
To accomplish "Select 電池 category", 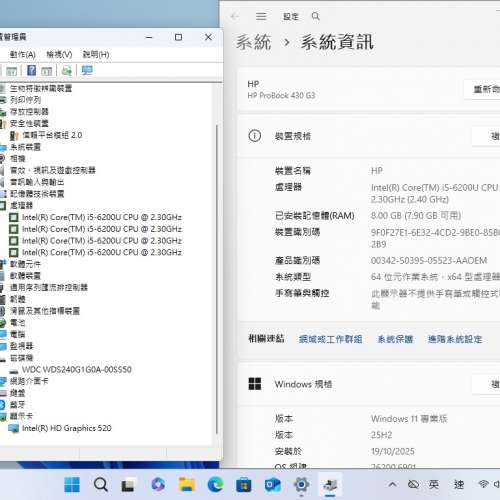I will (17, 322).
